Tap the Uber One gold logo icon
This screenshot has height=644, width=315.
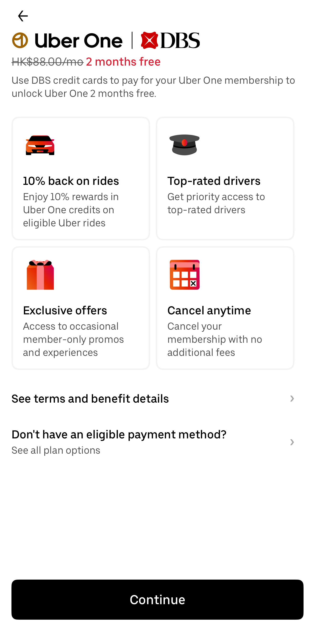pyautogui.click(x=20, y=40)
